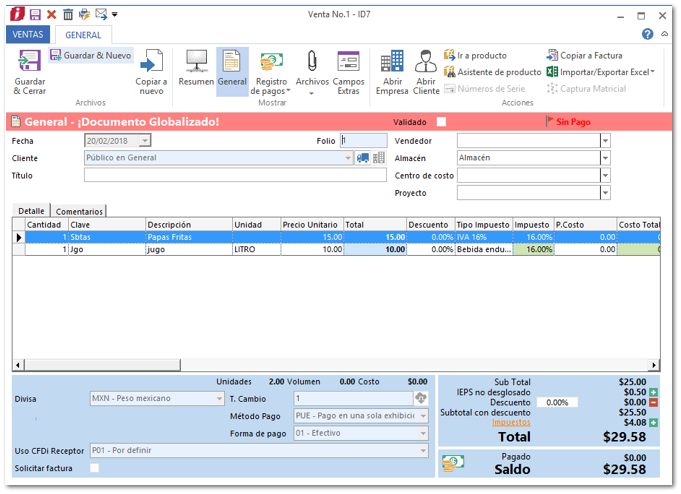Enable the Solicitar factura checkbox
This screenshot has width=681, height=494.
(95, 467)
